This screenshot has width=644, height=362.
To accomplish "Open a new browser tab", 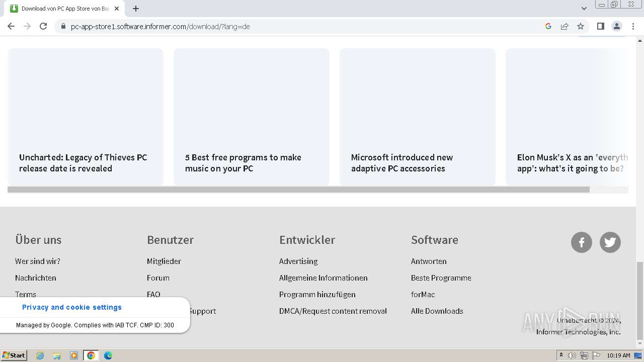I will pyautogui.click(x=136, y=9).
